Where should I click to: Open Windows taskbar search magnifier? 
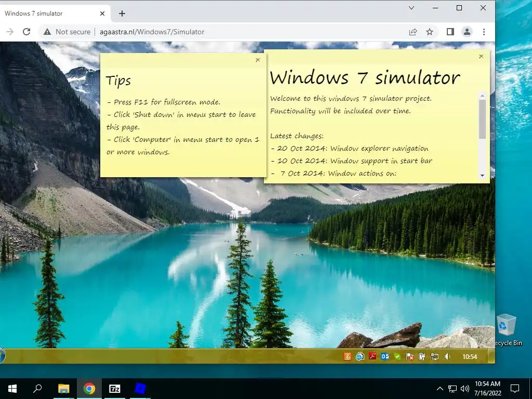(37, 389)
